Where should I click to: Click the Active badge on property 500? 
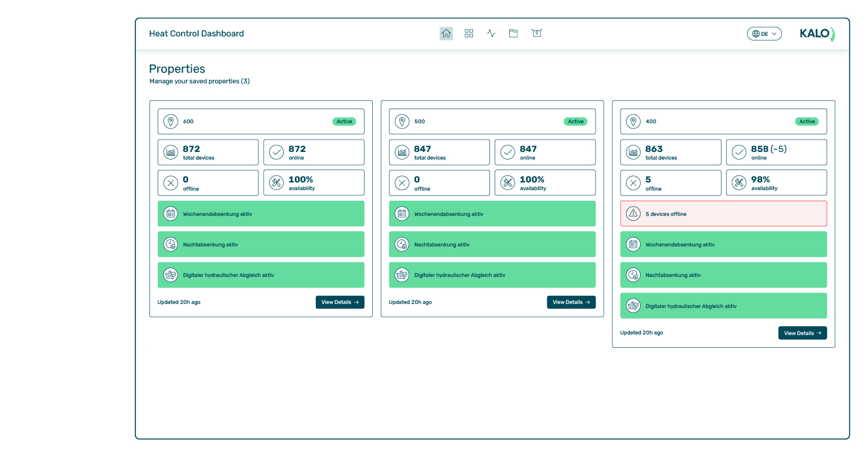[x=576, y=121]
